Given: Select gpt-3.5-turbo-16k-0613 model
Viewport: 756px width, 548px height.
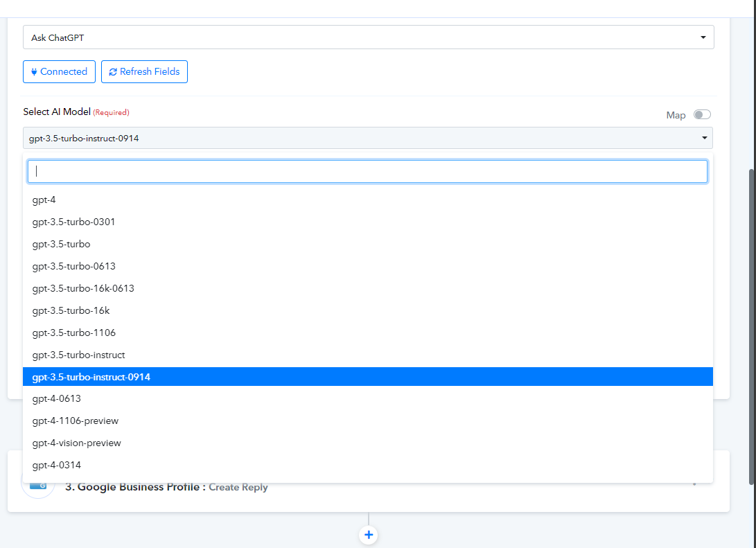Looking at the screenshot, I should pyautogui.click(x=368, y=288).
